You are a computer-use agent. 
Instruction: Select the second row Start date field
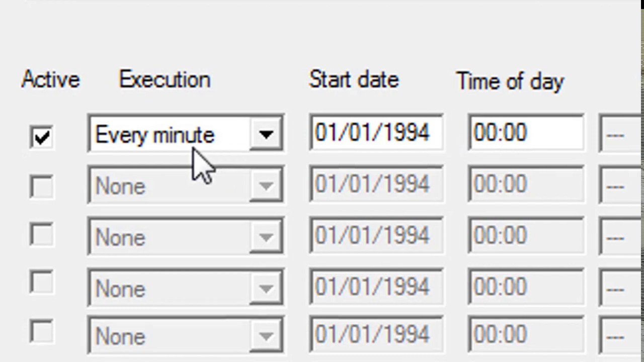point(376,185)
